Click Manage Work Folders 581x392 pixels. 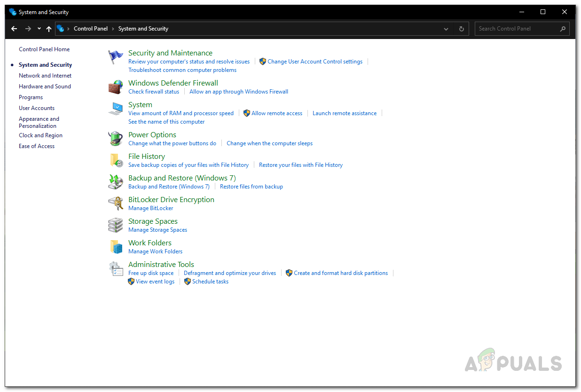tap(156, 251)
